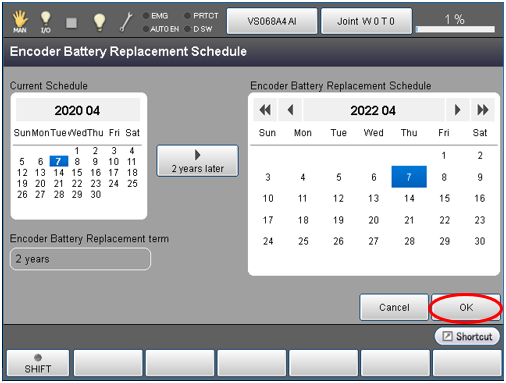Click day 30 in current schedule calendar

click(96, 194)
